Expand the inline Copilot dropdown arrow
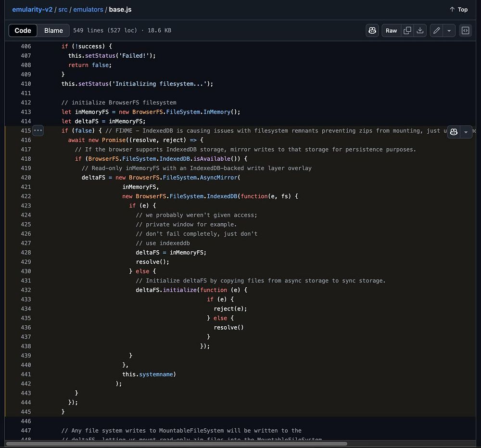The height and width of the screenshot is (448, 481). click(x=466, y=132)
